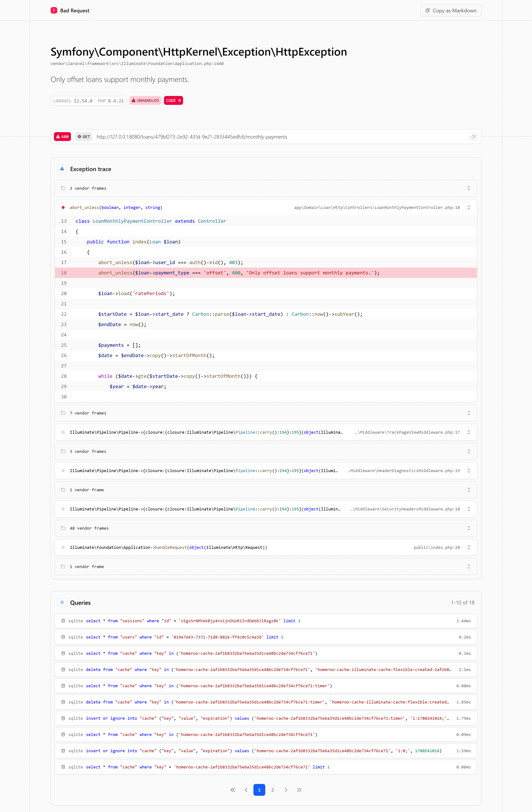Select queries page 1
This screenshot has height=812, width=532.
coord(259,790)
